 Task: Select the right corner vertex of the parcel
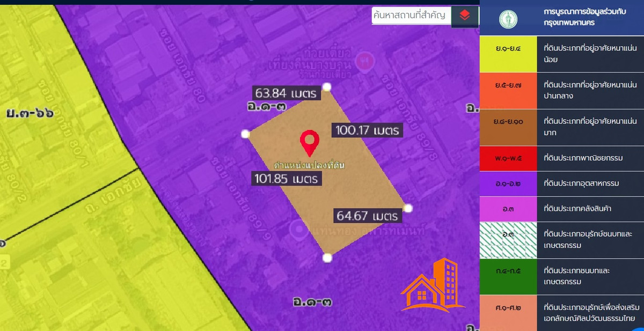click(x=408, y=208)
